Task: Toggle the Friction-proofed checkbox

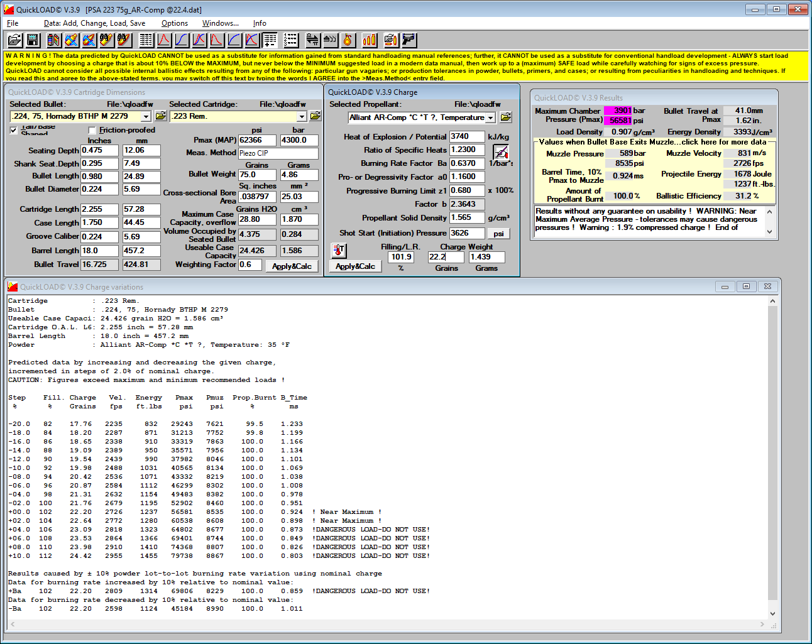Action: (x=92, y=130)
